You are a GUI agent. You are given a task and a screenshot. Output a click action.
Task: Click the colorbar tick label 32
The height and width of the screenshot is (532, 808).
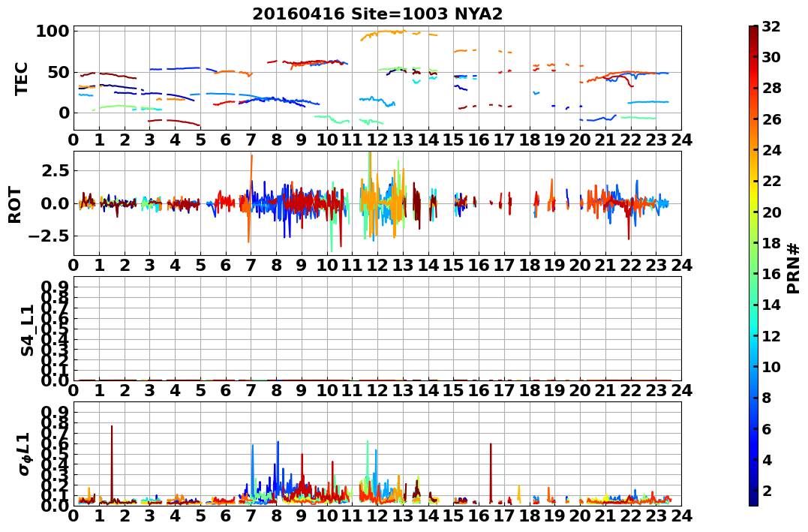771,26
